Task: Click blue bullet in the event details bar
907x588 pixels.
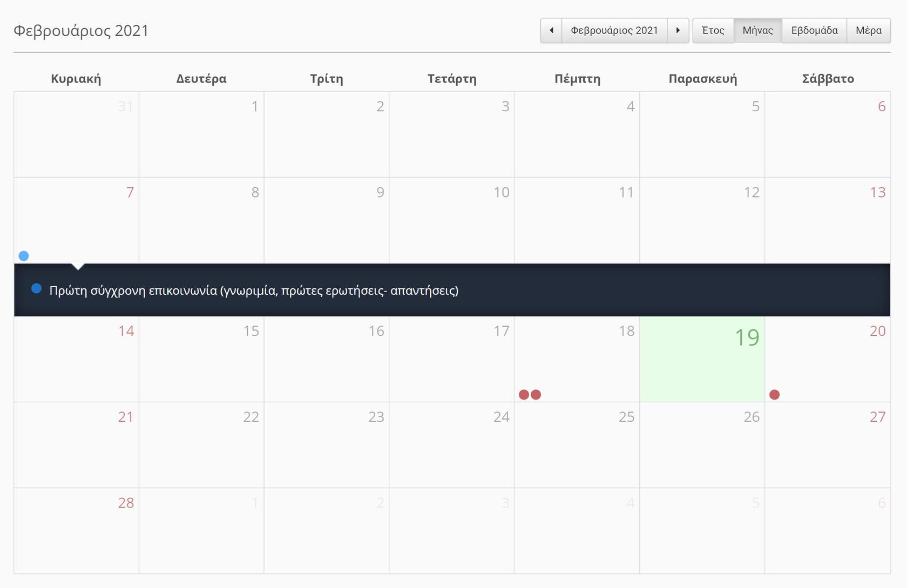Action: pos(36,289)
